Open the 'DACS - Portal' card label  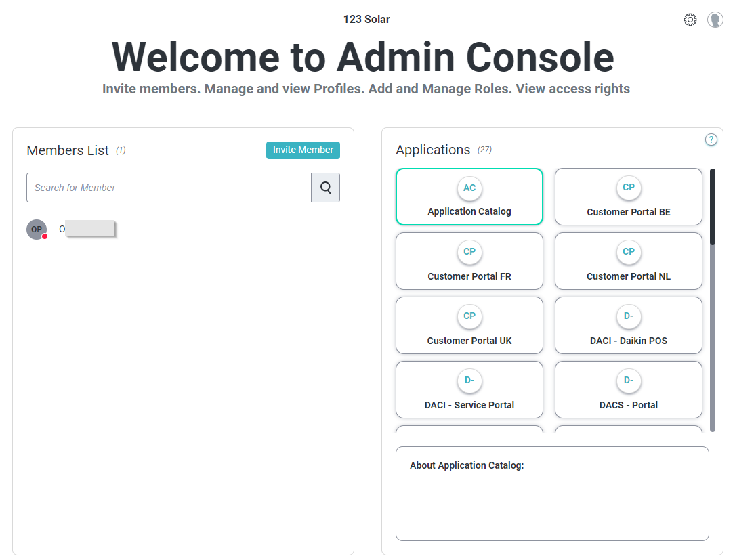[628, 405]
